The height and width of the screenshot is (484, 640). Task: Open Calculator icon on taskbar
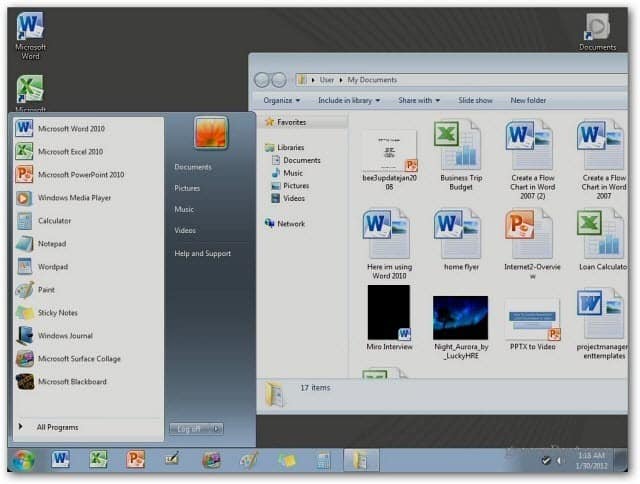click(323, 461)
